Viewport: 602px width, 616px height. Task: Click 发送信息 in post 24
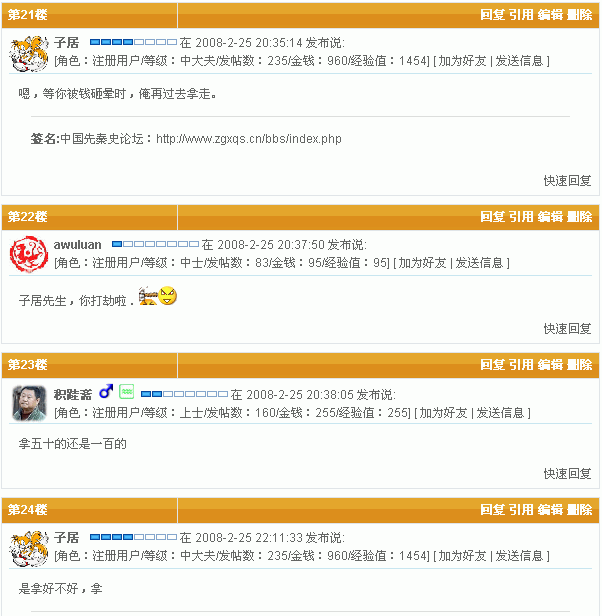coord(519,556)
